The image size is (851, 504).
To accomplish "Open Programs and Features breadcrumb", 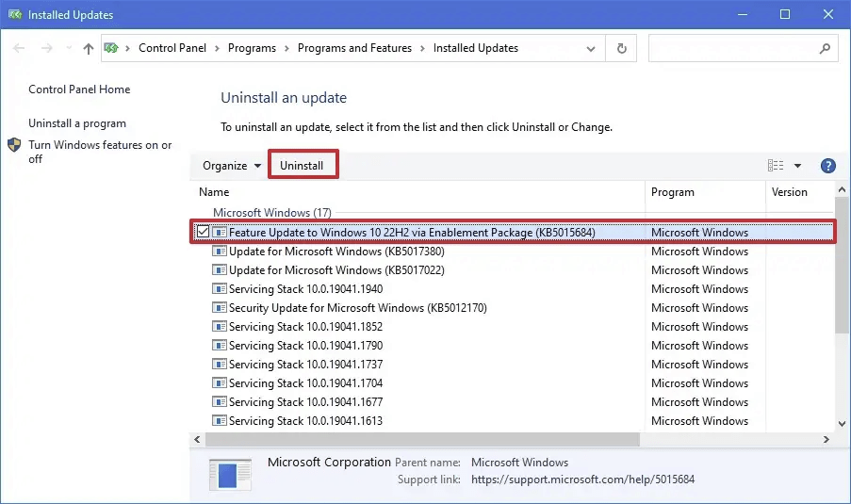I will 354,48.
